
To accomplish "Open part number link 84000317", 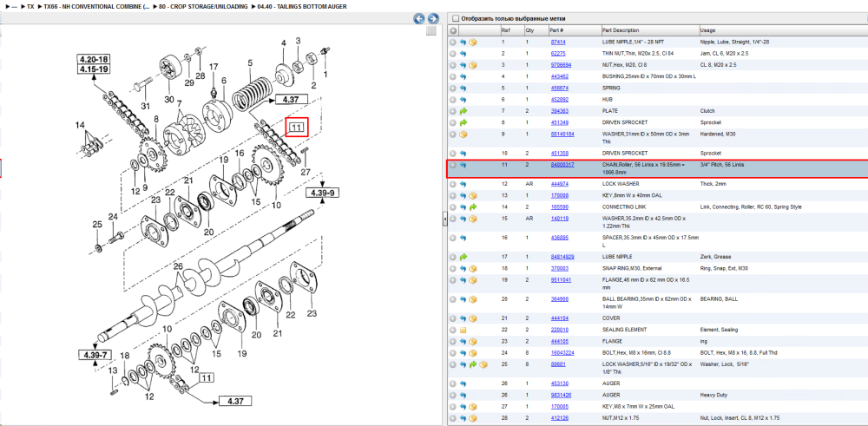I will 562,165.
